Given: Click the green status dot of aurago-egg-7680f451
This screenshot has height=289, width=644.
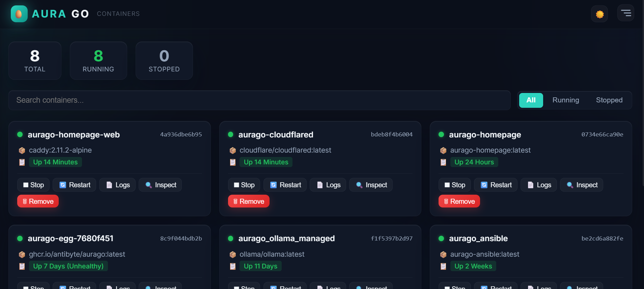Looking at the screenshot, I should pyautogui.click(x=20, y=238).
